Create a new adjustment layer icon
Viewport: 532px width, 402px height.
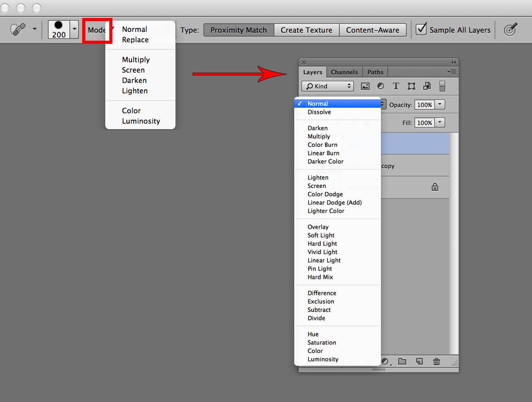386,361
